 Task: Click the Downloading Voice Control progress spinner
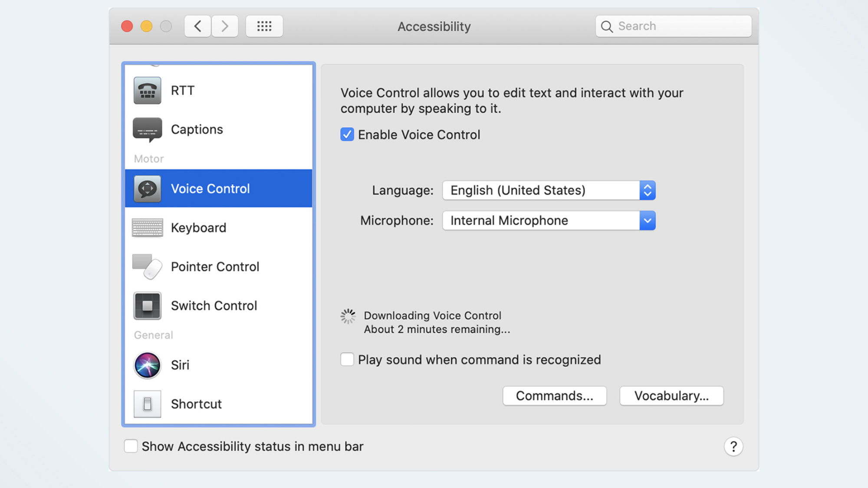click(348, 316)
